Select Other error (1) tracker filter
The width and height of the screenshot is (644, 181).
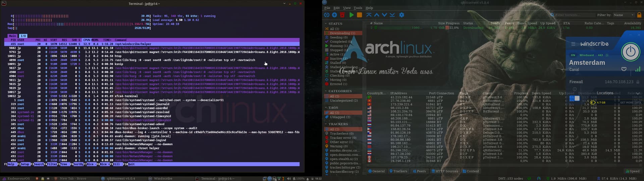coord(343,142)
